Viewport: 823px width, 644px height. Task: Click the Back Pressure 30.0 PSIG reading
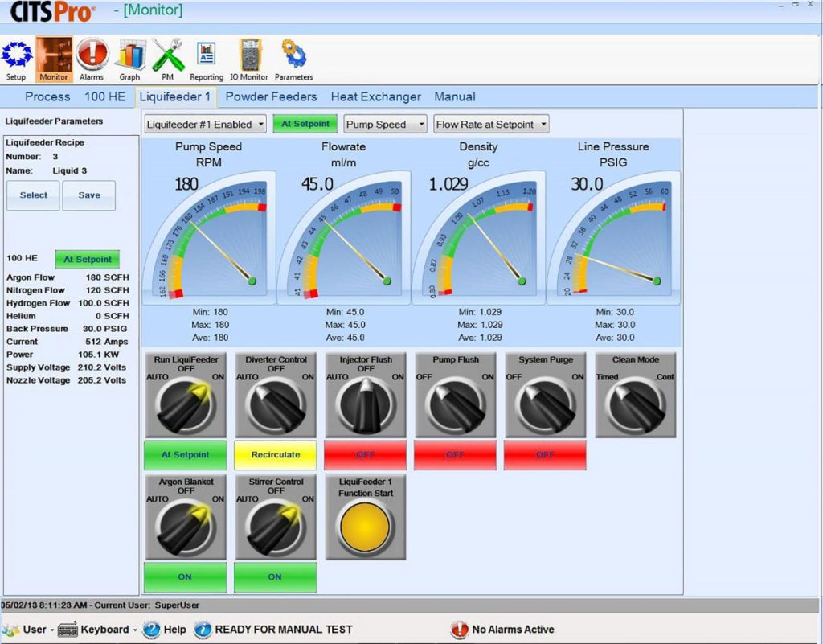(x=68, y=329)
